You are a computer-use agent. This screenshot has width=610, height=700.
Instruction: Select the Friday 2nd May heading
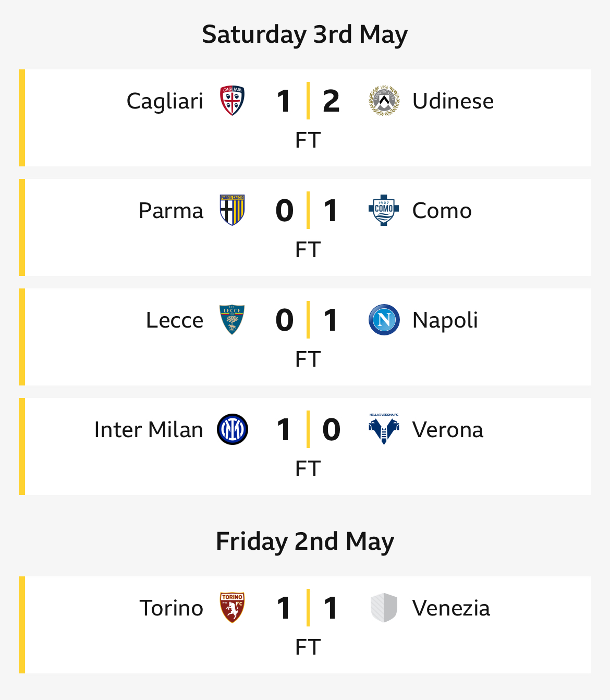coord(305,541)
